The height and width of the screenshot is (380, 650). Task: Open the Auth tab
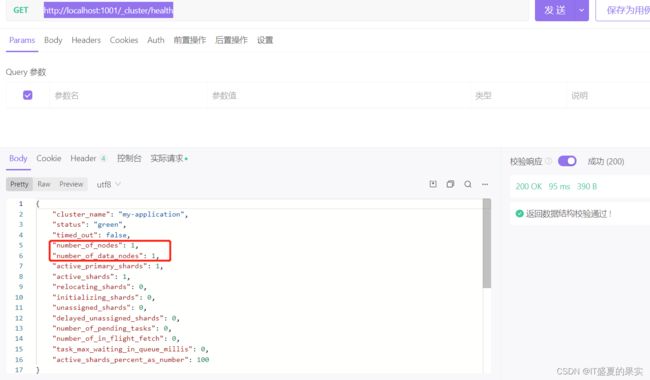(156, 40)
